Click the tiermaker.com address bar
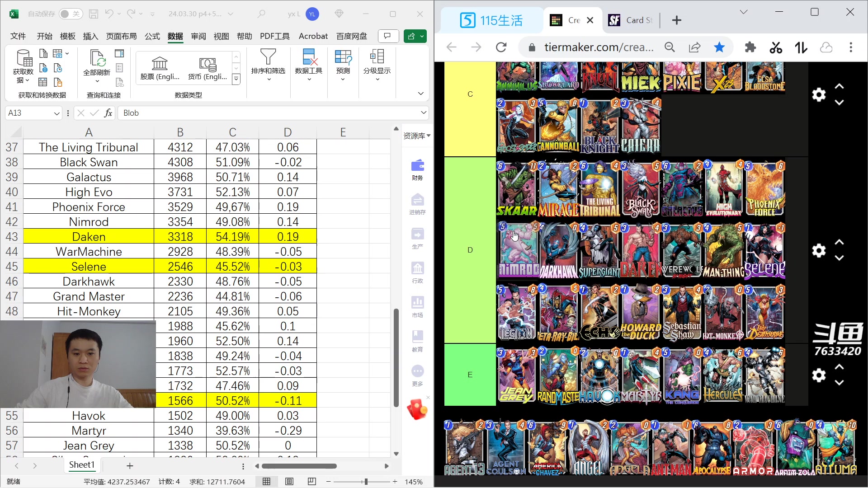868x488 pixels. (599, 47)
